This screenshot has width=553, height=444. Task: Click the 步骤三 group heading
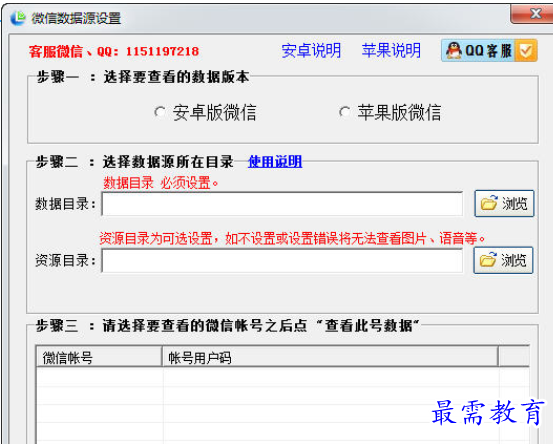tap(227, 325)
